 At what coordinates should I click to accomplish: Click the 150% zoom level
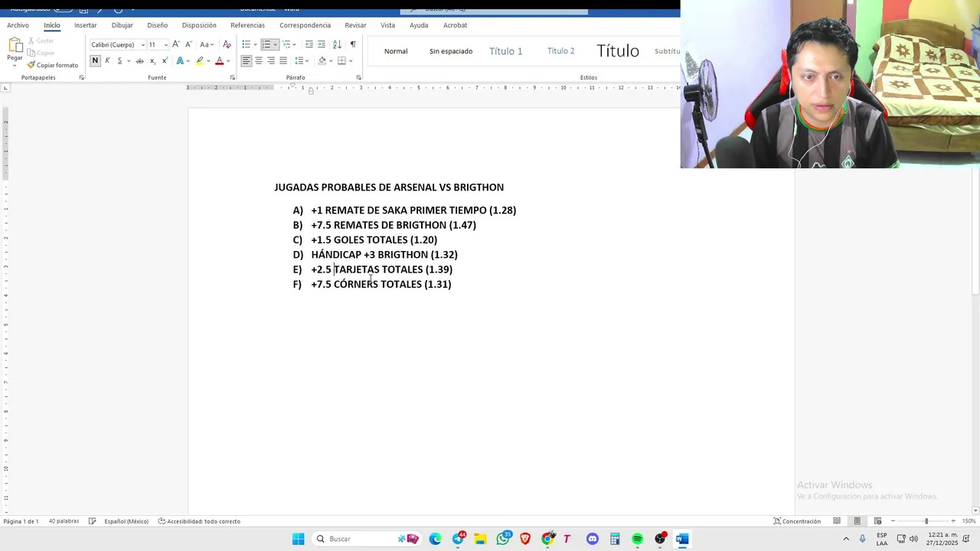(969, 521)
